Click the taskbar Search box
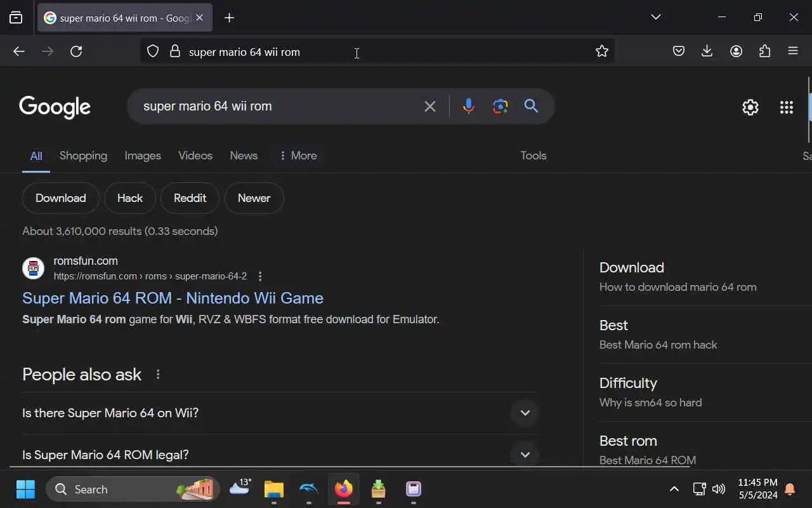The width and height of the screenshot is (812, 508). click(133, 489)
